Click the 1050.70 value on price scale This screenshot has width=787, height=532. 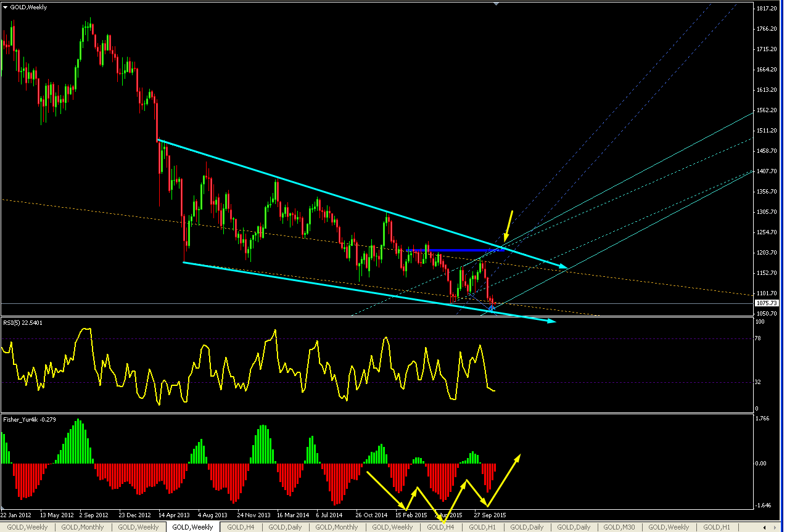click(x=768, y=314)
